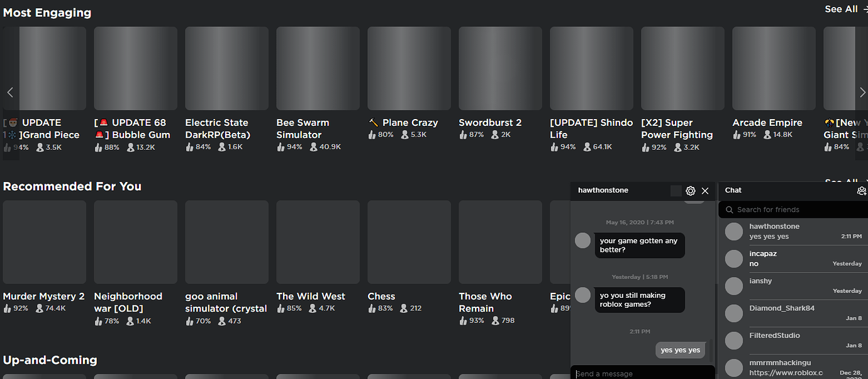Viewport: 868px width, 379px height.
Task: Open mmrmmhackingu conversation row
Action: (x=793, y=368)
